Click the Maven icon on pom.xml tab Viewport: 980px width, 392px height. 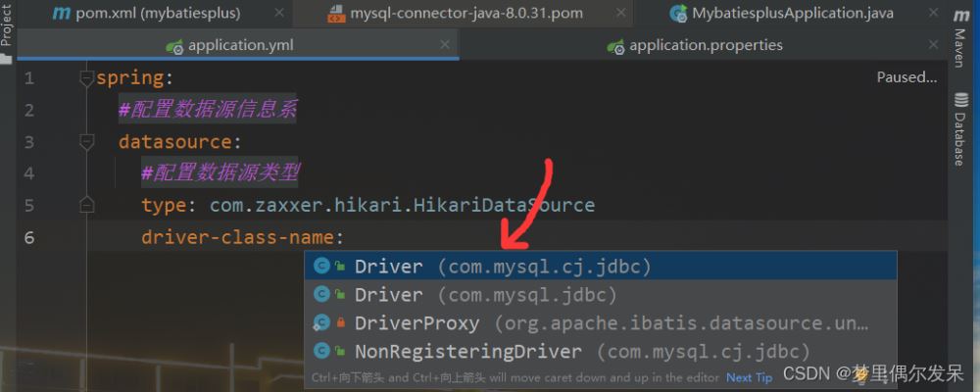[x=61, y=14]
